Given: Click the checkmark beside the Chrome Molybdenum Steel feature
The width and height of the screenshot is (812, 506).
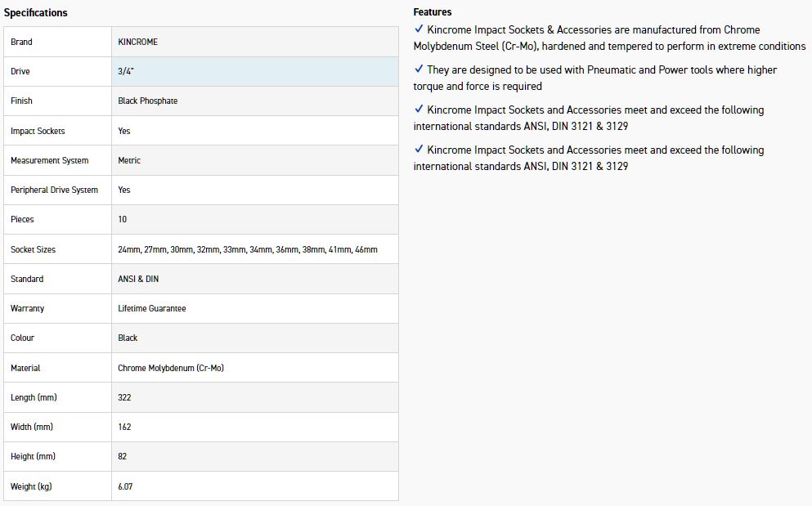Looking at the screenshot, I should pos(419,29).
